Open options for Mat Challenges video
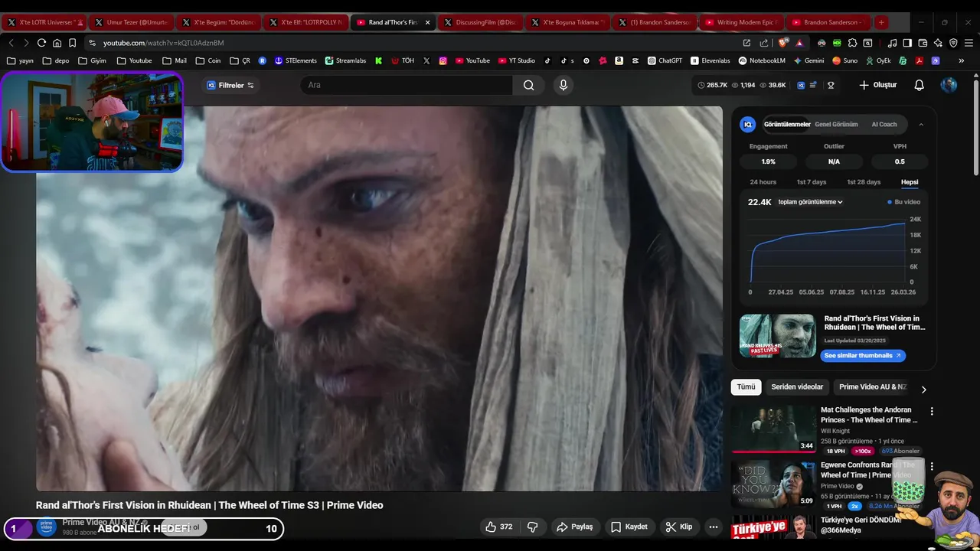 932,411
